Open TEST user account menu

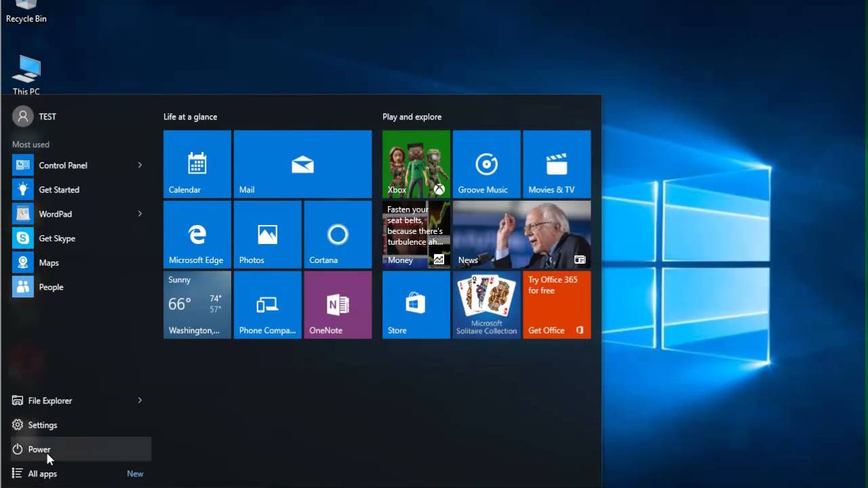click(x=35, y=117)
